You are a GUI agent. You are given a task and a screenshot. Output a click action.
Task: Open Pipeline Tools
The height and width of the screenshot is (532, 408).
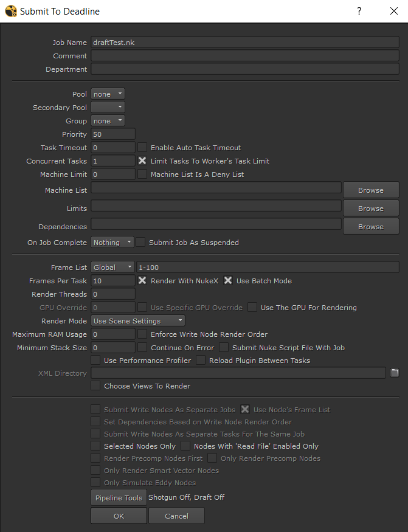pos(119,497)
